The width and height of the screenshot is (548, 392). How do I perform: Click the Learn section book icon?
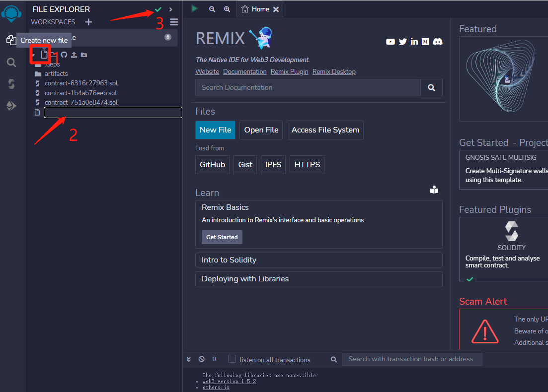434,190
